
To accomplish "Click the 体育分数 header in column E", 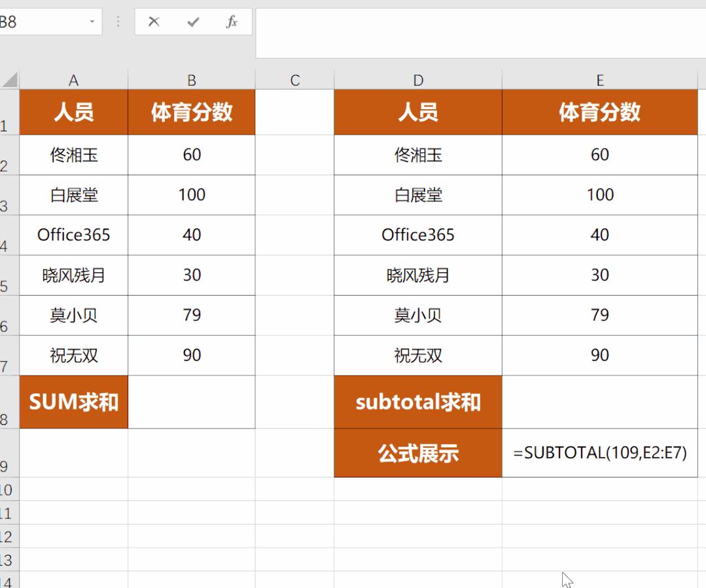I will click(599, 112).
